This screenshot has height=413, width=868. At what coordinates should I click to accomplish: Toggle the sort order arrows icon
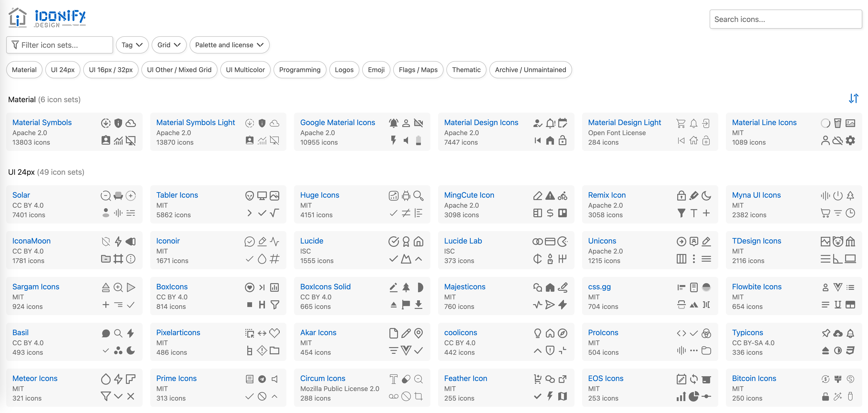853,99
